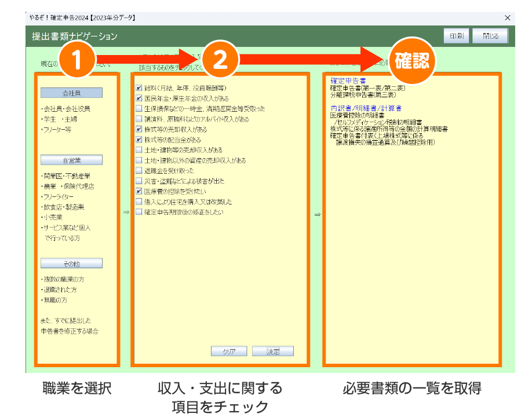Uncheck 医療費の控除を受けたい checkbox
Image resolution: width=532 pixels, height=417 pixels.
[139, 191]
